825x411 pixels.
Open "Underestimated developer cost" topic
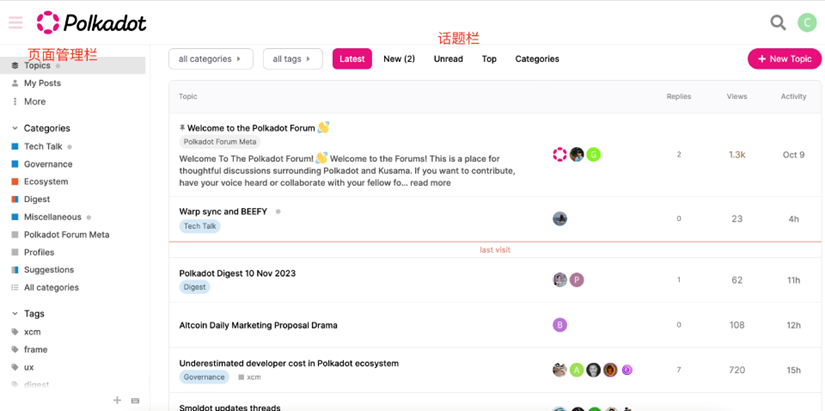pyautogui.click(x=289, y=363)
